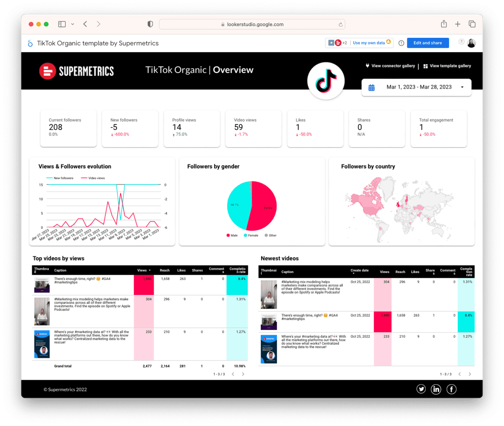
Task: Go to next page of Newest videos
Action: pyautogui.click(x=470, y=374)
